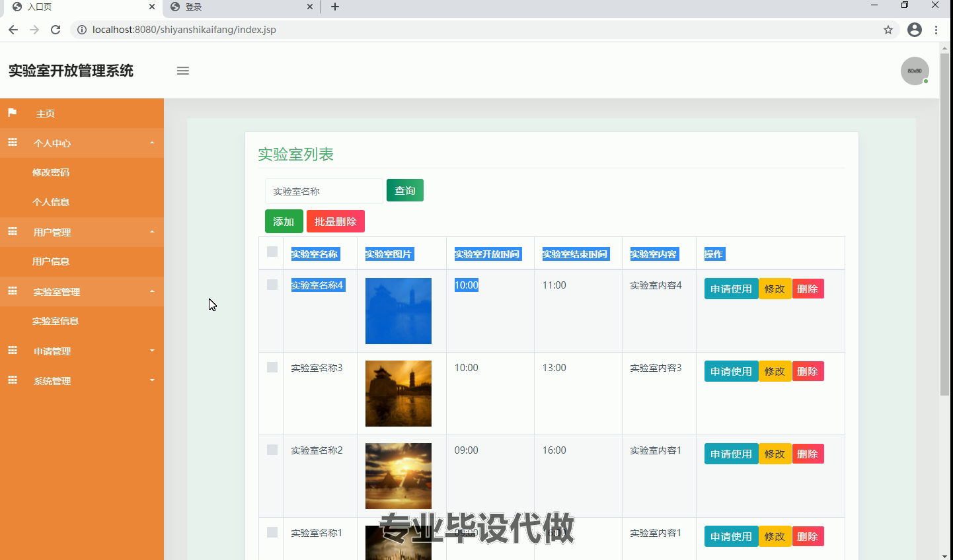This screenshot has width=953, height=560.
Task: Bookmark page with the star icon
Action: tap(888, 30)
